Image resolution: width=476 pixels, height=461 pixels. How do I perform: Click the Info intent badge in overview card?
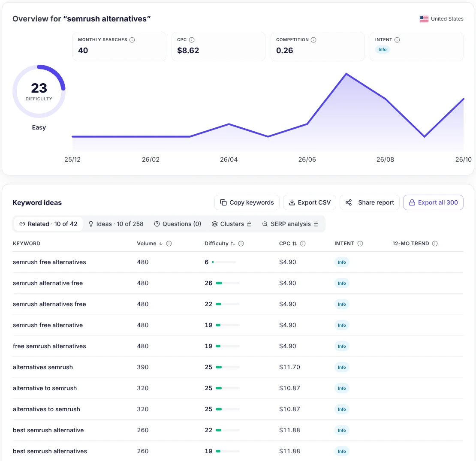(383, 49)
